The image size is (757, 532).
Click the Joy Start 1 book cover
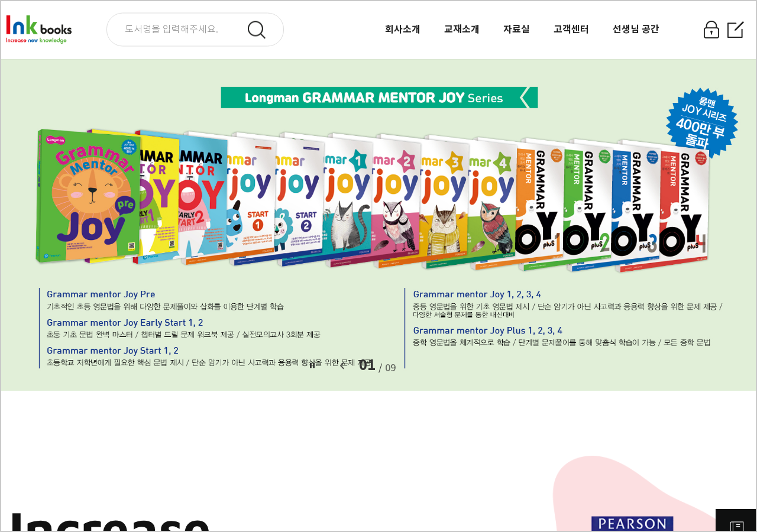coord(253,198)
